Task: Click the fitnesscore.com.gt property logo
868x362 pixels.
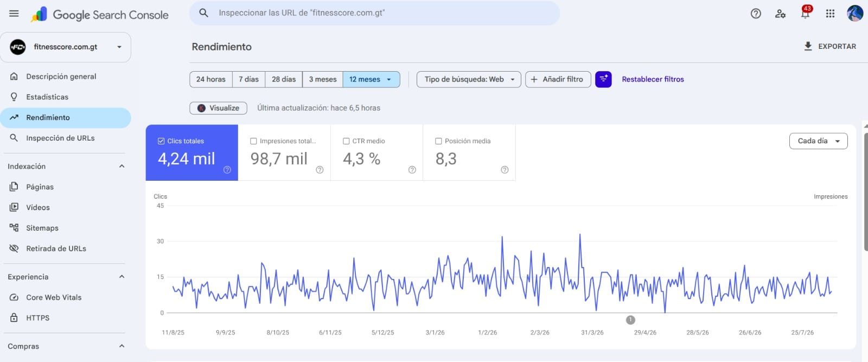Action: pyautogui.click(x=18, y=47)
